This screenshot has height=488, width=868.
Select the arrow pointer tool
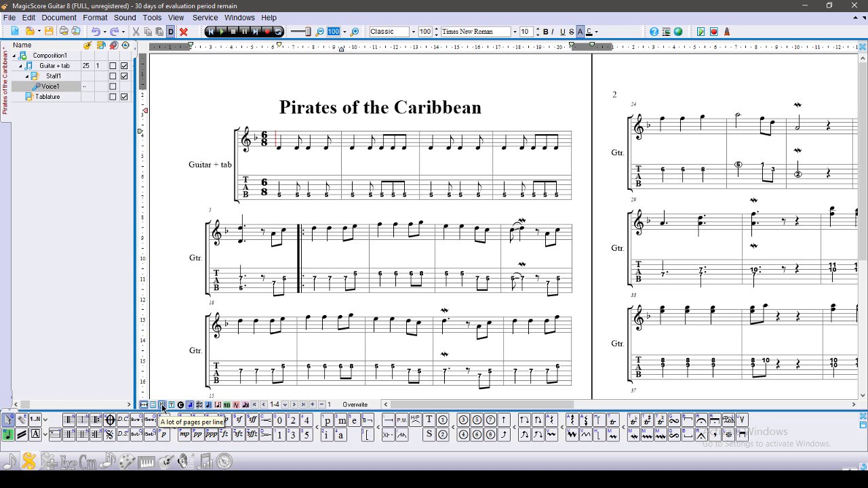[8, 420]
